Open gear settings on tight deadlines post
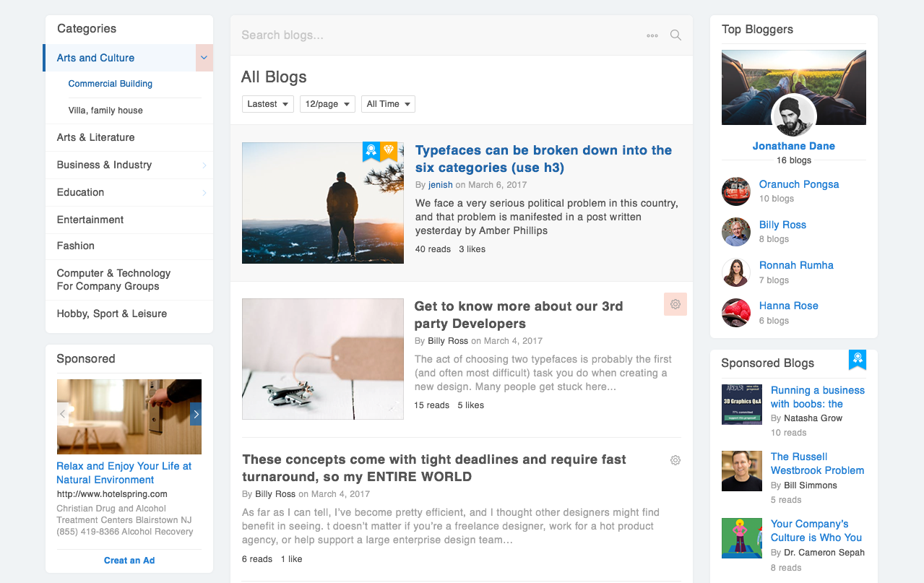The image size is (924, 583). (x=675, y=459)
